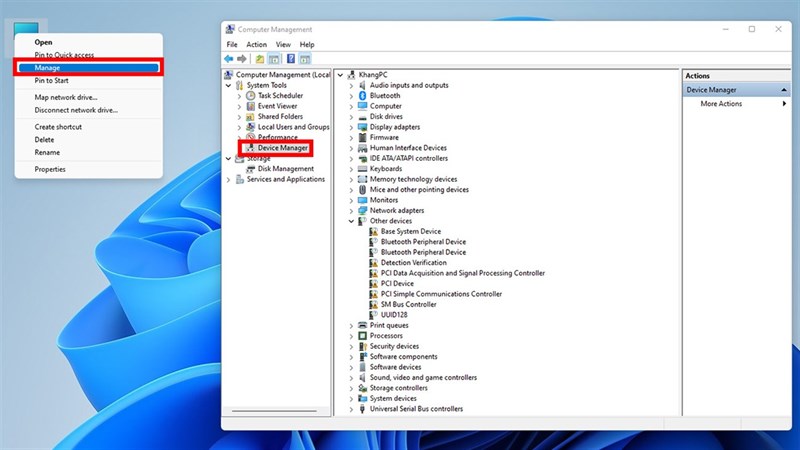
Task: Click the Network adapters icon
Action: [x=362, y=210]
